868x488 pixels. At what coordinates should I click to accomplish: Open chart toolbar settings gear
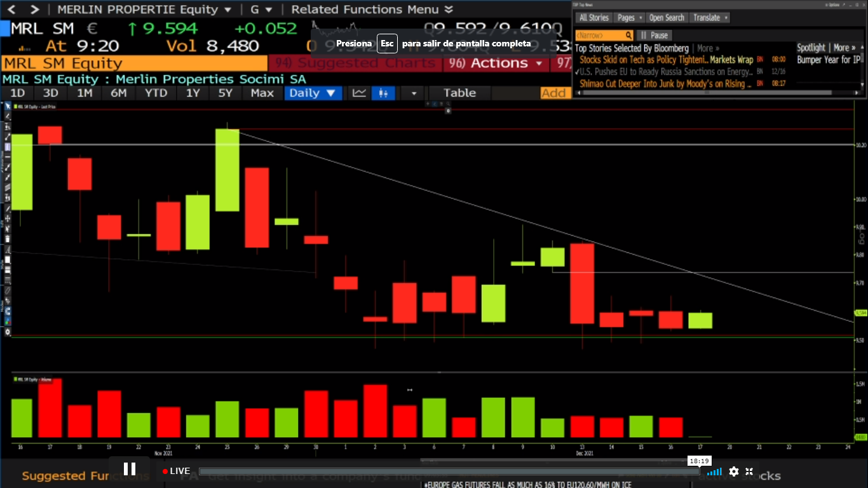tap(7, 332)
